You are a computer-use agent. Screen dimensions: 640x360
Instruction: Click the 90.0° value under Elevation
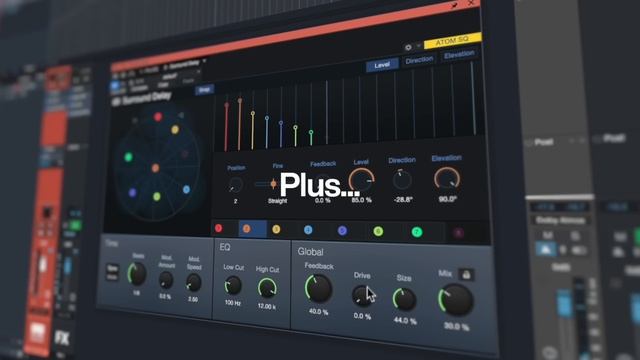pyautogui.click(x=448, y=199)
